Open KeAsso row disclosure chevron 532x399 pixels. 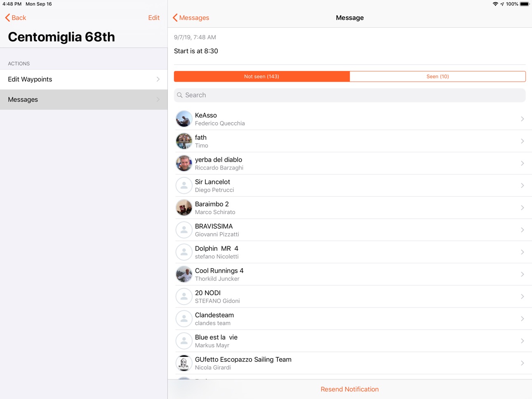523,119
